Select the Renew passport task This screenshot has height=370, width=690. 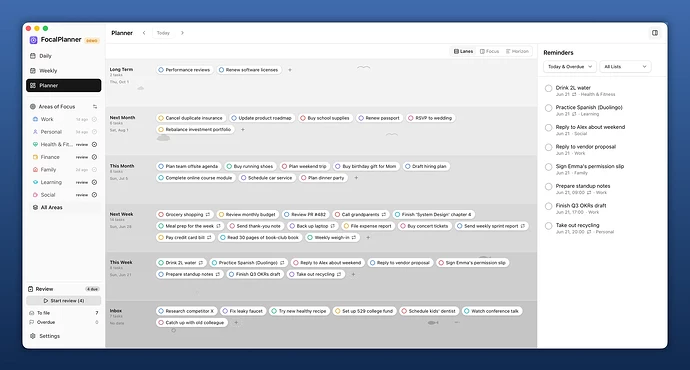(379, 118)
